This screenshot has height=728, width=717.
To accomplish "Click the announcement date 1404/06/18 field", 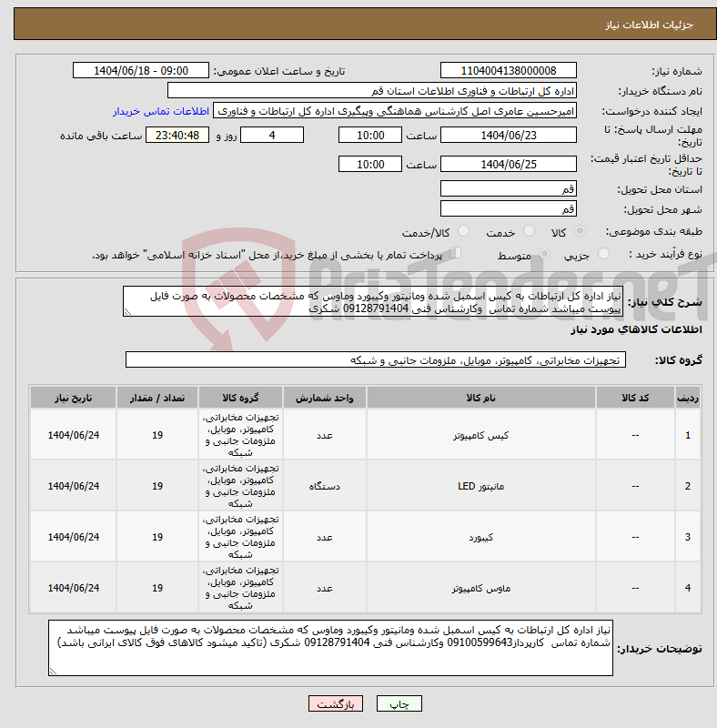I will coord(141,71).
